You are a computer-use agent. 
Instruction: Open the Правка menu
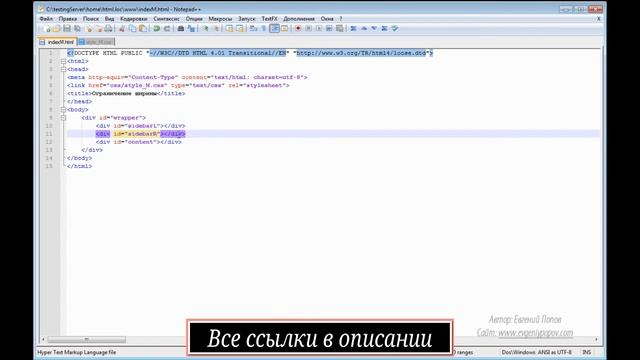(68, 19)
